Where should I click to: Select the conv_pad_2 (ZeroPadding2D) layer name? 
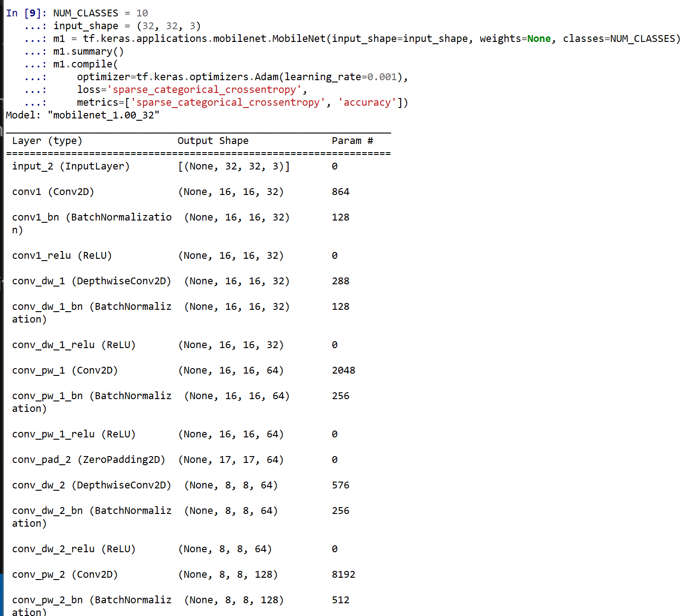click(88, 460)
